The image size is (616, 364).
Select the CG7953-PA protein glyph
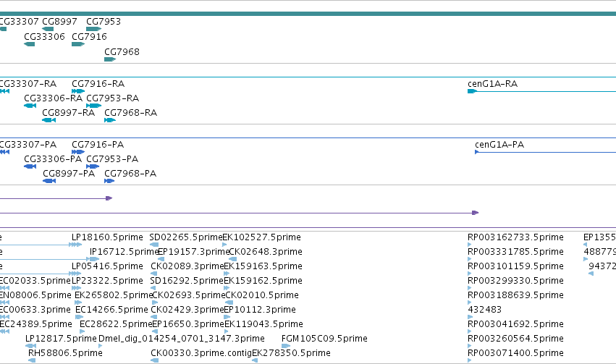pyautogui.click(x=93, y=166)
